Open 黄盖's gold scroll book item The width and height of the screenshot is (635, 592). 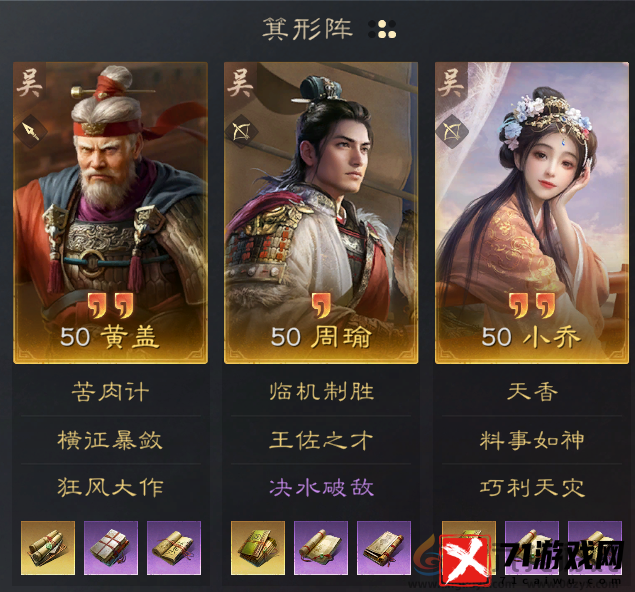coord(48,548)
